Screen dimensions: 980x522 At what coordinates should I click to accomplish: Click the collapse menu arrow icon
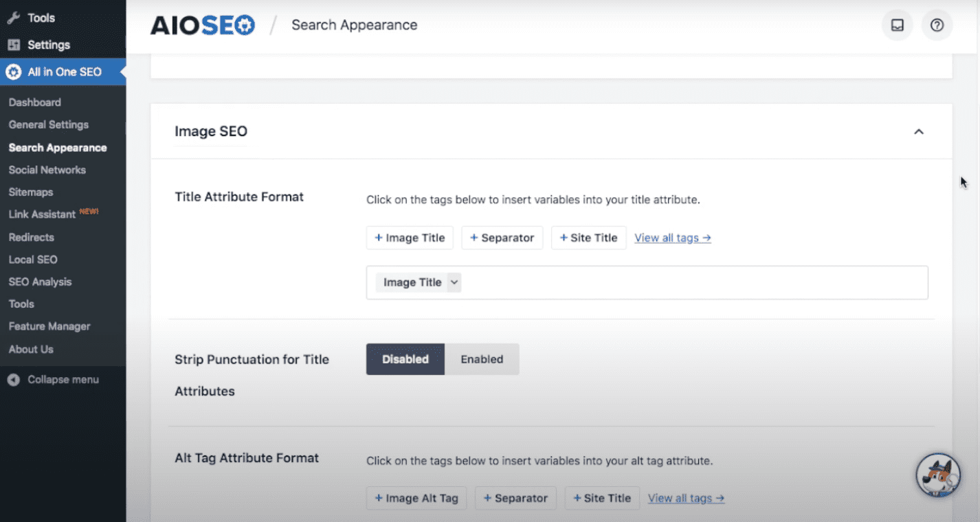[x=14, y=379]
